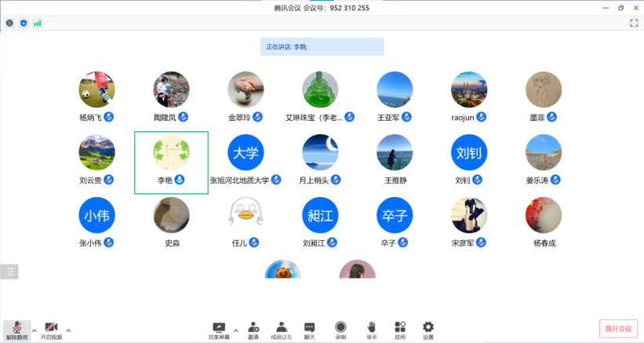Start recording (录制) the meeting
This screenshot has width=644, height=343.
pos(340,328)
